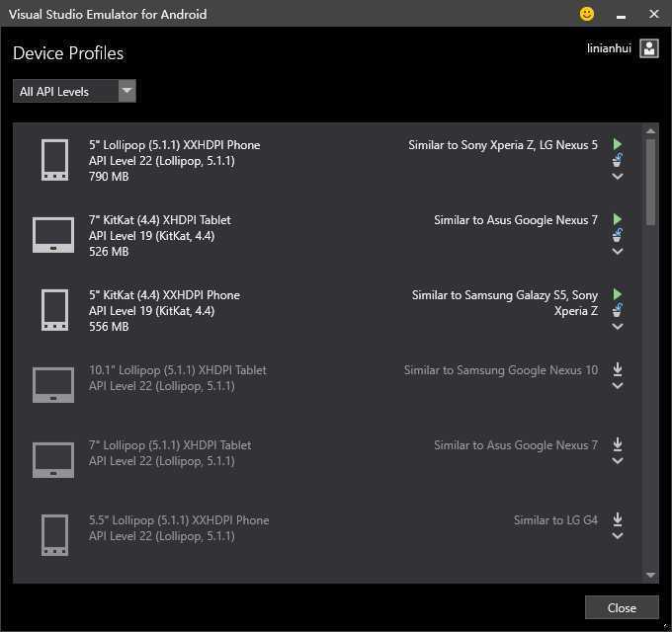Open the linianhui user account icon
The width and height of the screenshot is (672, 632).
pyautogui.click(x=648, y=48)
